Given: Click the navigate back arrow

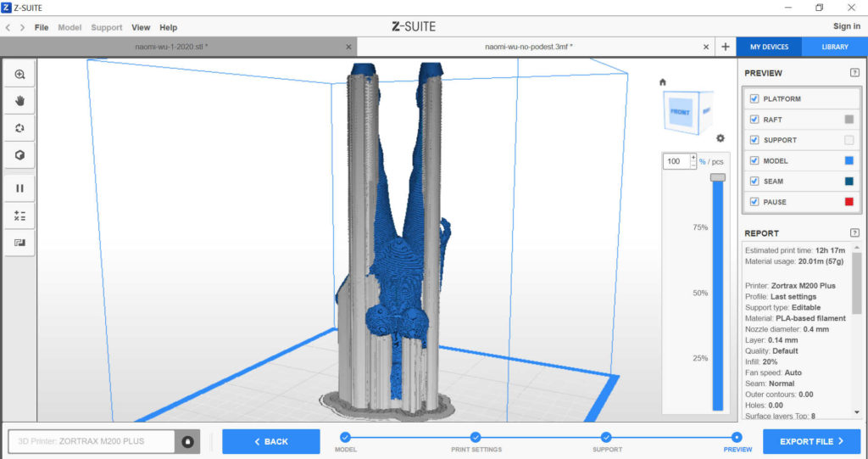Looking at the screenshot, I should point(8,27).
